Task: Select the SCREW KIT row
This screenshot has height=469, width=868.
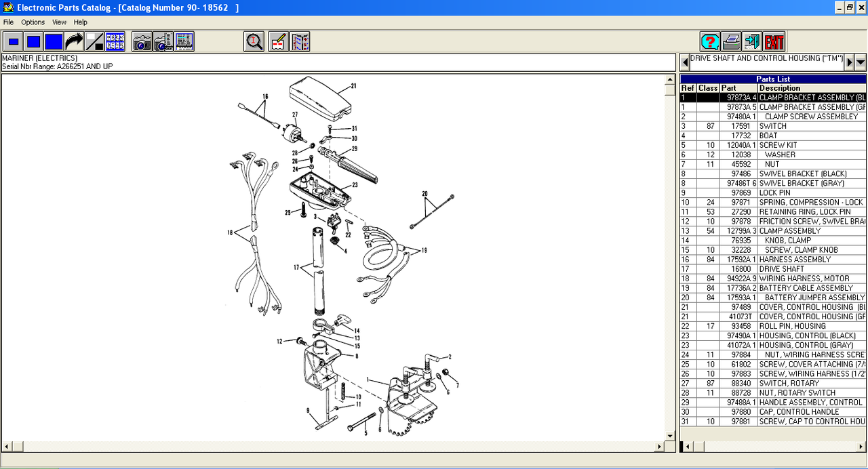Action: (x=773, y=145)
